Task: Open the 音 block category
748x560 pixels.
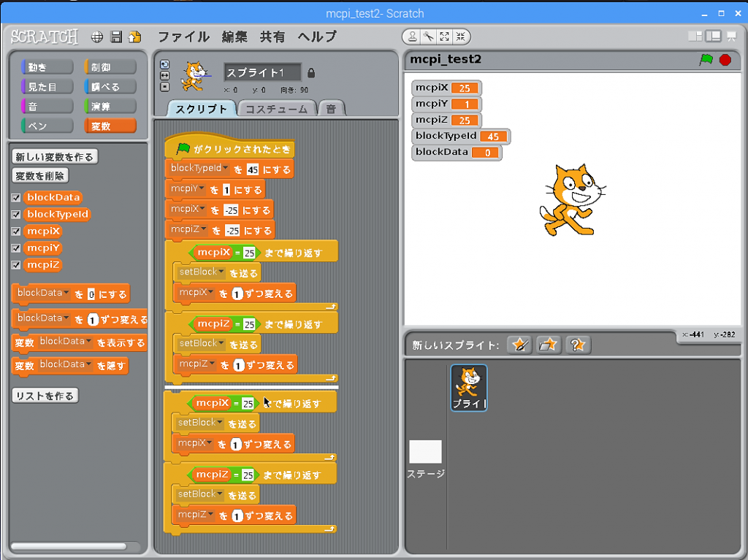Action: [x=47, y=107]
